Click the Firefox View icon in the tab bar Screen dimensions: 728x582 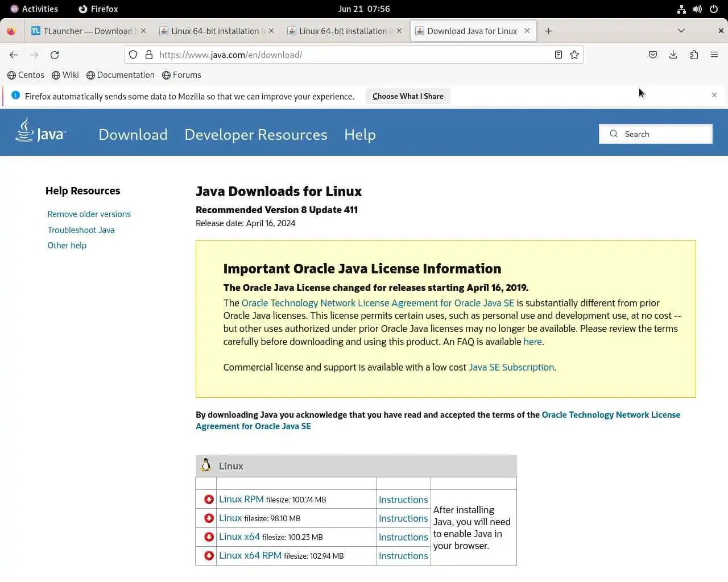click(x=11, y=31)
